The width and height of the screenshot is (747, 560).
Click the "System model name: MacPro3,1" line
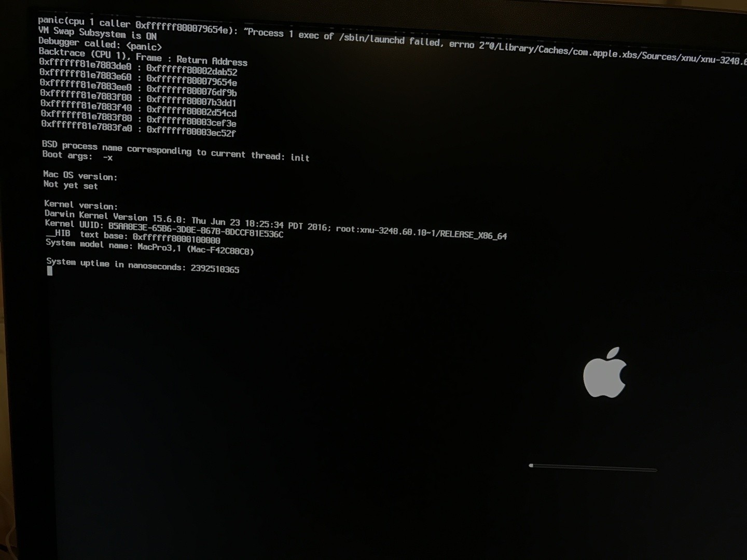tap(150, 246)
